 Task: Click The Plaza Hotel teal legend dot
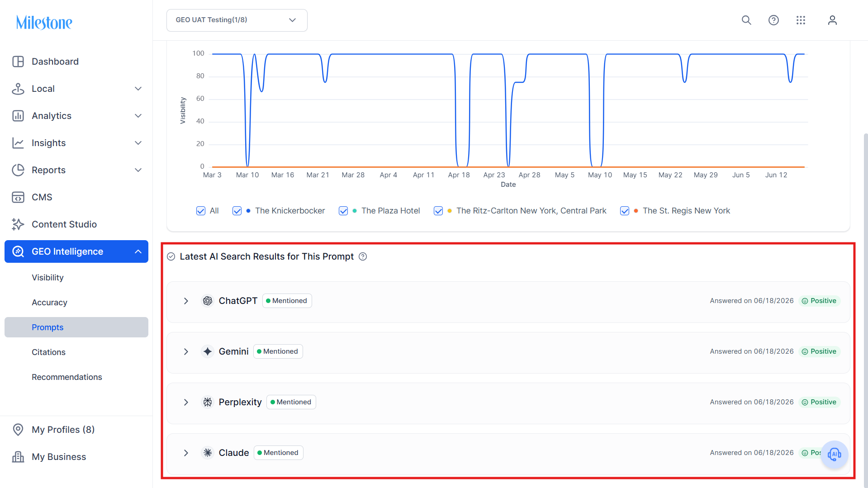[355, 211]
